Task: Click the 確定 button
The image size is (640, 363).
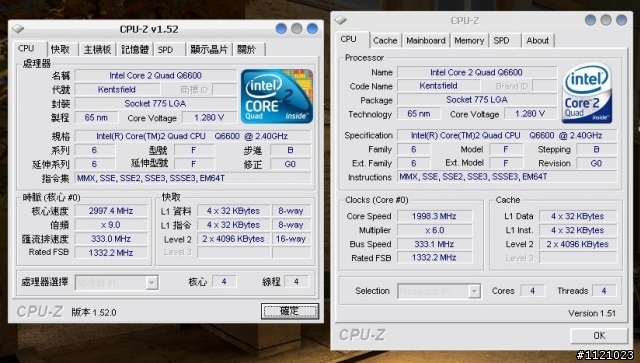Action: click(289, 311)
